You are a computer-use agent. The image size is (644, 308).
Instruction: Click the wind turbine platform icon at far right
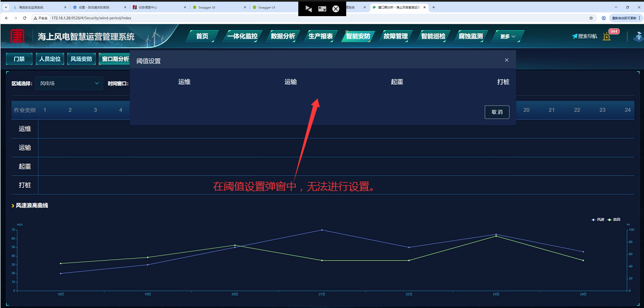coord(638,37)
